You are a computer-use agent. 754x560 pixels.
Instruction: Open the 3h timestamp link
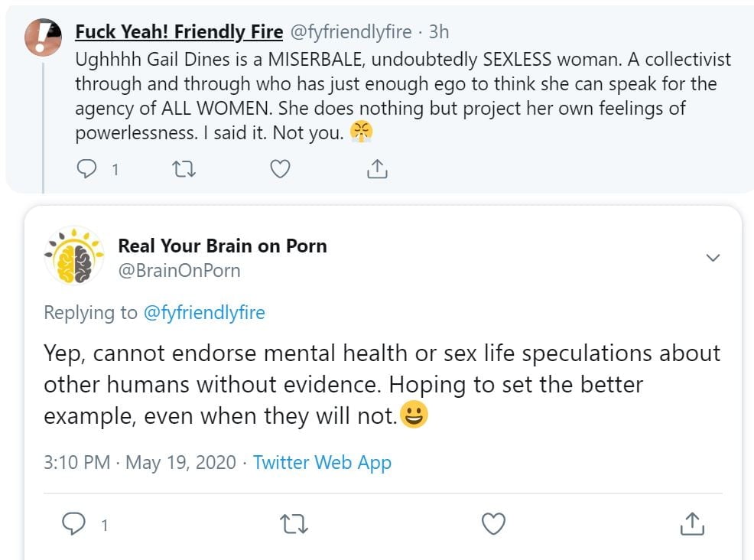(439, 32)
